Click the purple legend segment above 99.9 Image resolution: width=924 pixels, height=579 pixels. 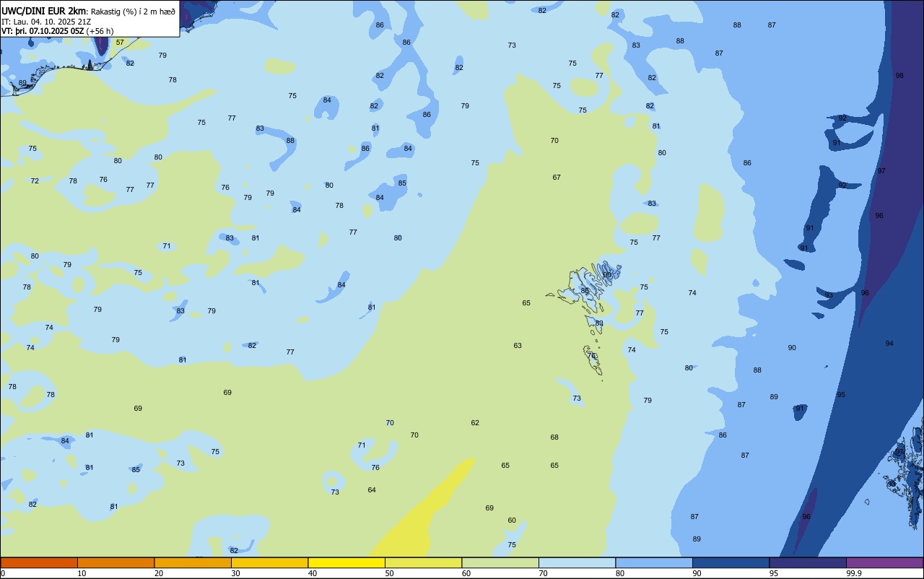tap(884, 562)
